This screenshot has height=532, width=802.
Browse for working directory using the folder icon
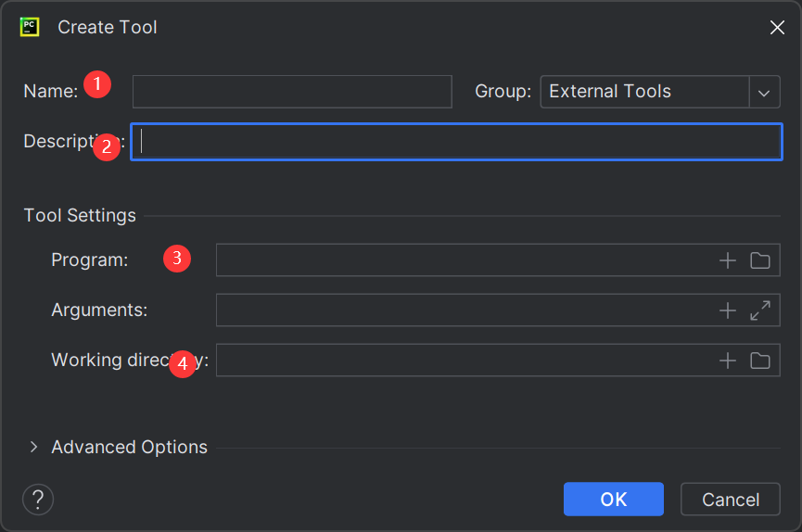pos(760,361)
